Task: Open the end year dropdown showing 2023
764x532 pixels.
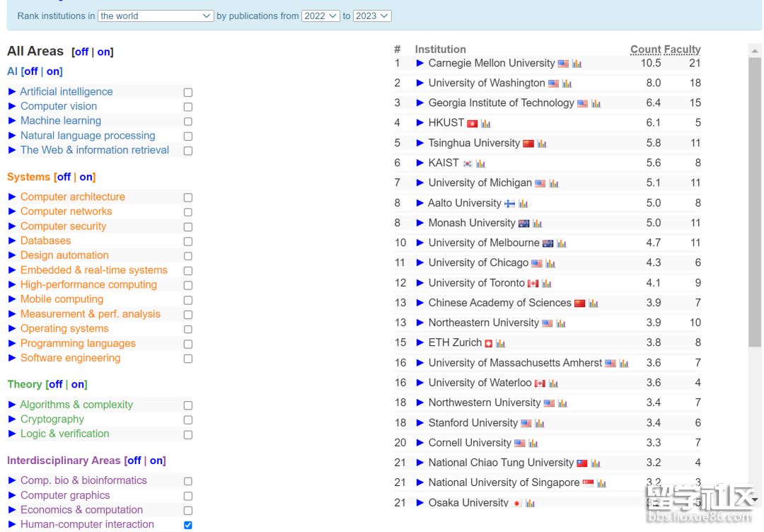Action: click(372, 16)
